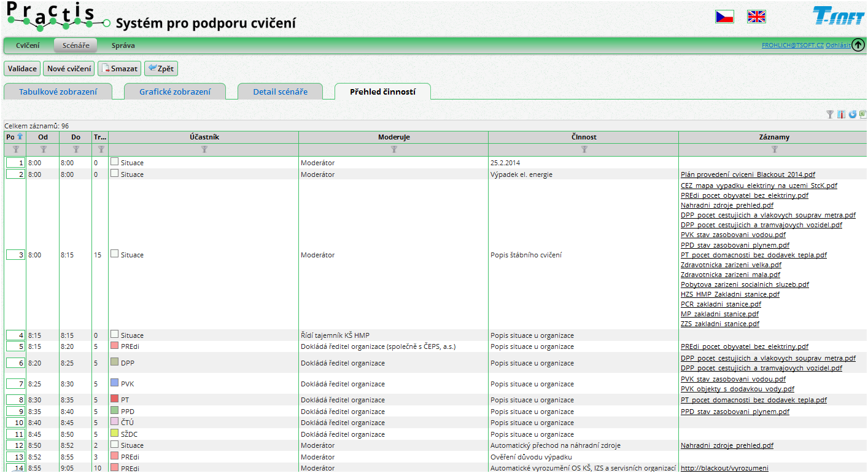Click the PREdi red swatch in row 5
Screen dimensions: 868x473
point(114,346)
